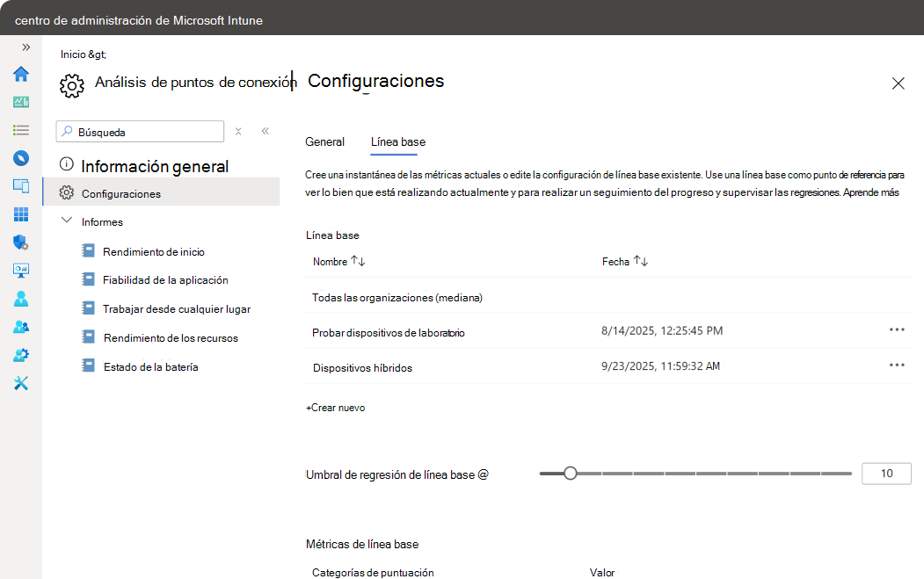Follow the Aprende más link
The image size is (924, 579).
870,192
